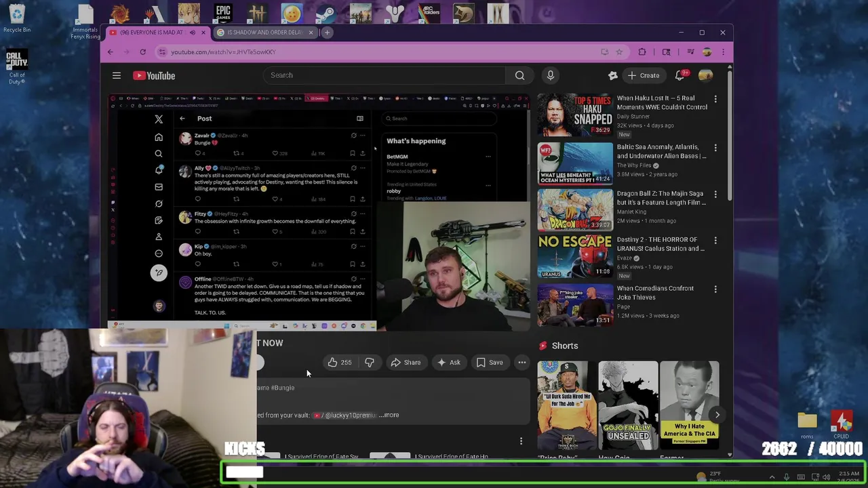Open options for 'When Haku Lost It' video

[x=715, y=100]
